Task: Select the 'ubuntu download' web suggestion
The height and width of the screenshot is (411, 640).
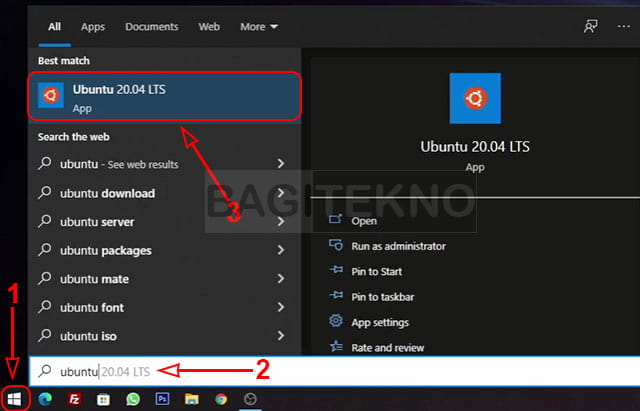Action: point(164,193)
